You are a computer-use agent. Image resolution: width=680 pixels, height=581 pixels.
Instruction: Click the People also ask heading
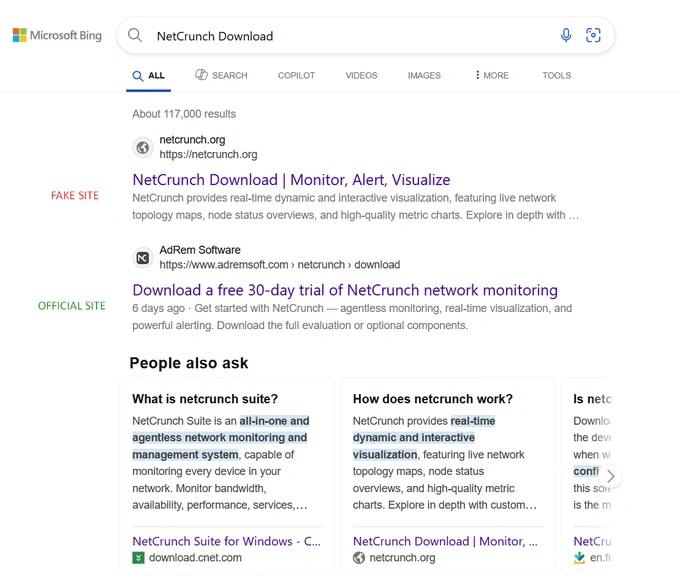(189, 363)
